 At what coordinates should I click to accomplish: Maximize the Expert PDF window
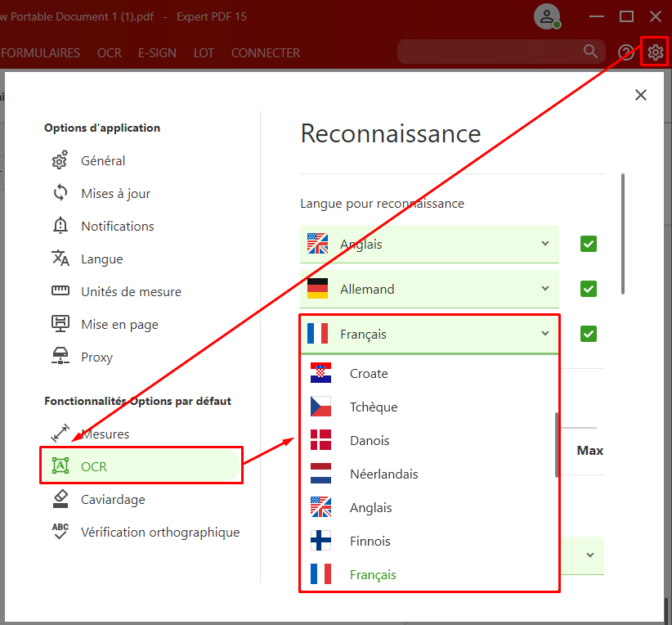pos(626,16)
